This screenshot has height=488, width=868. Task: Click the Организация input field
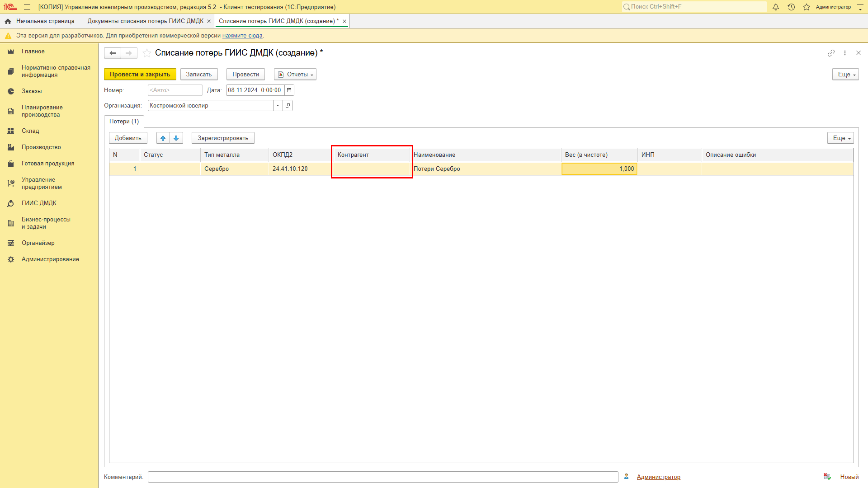tap(211, 106)
